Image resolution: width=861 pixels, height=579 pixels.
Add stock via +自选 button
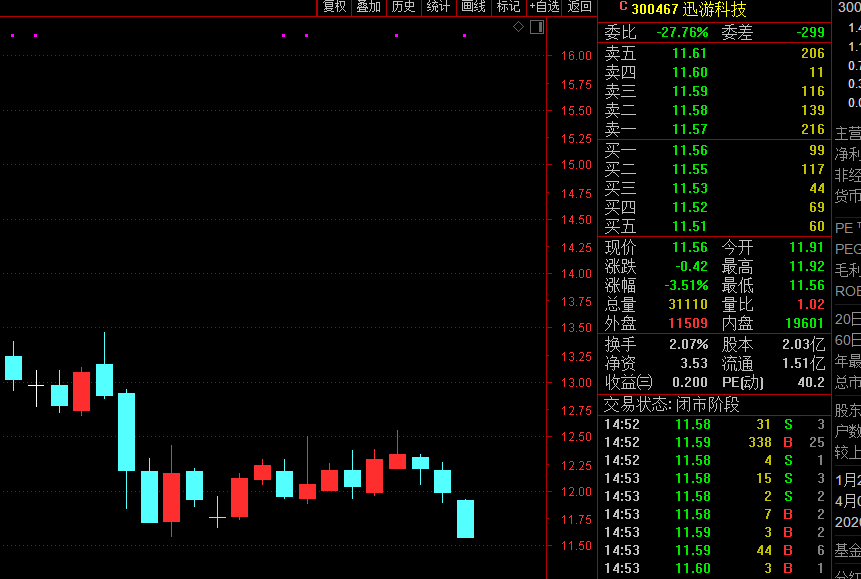pos(544,7)
